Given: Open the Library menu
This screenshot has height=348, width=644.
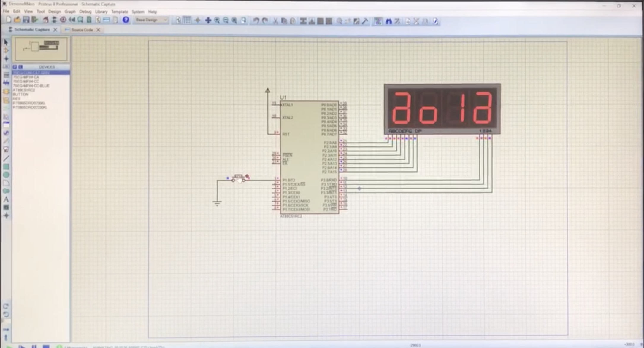Looking at the screenshot, I should 101,12.
